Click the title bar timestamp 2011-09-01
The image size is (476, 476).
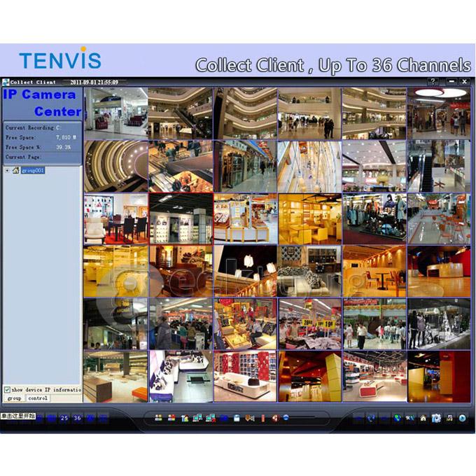94,82
